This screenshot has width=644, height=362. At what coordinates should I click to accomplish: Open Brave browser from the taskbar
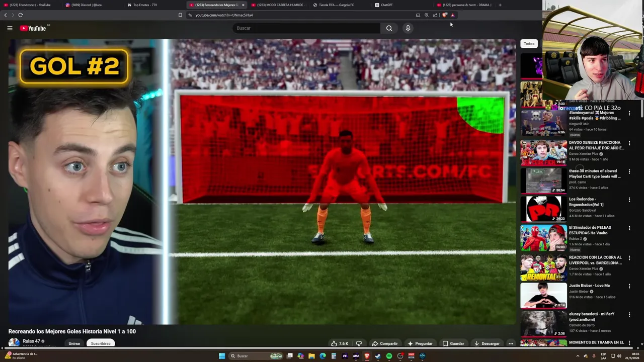tap(367, 356)
